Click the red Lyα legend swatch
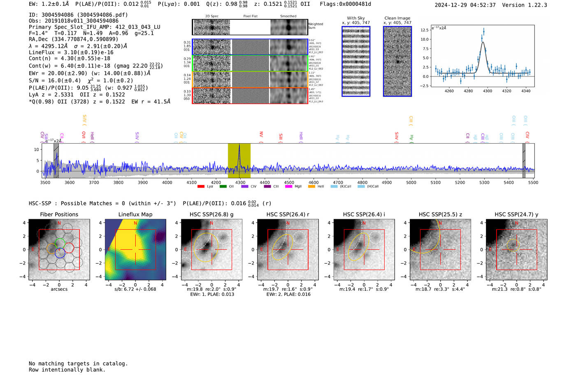The image size is (576, 392). (201, 187)
